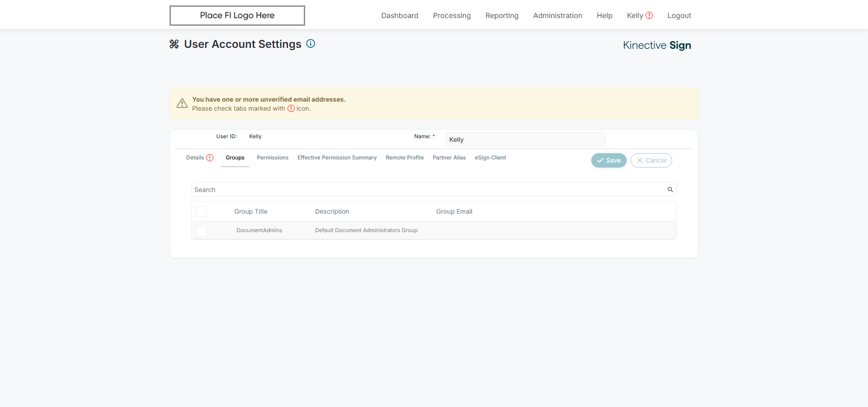This screenshot has width=868, height=407.
Task: Select the eSign Client tab
Action: [x=490, y=158]
